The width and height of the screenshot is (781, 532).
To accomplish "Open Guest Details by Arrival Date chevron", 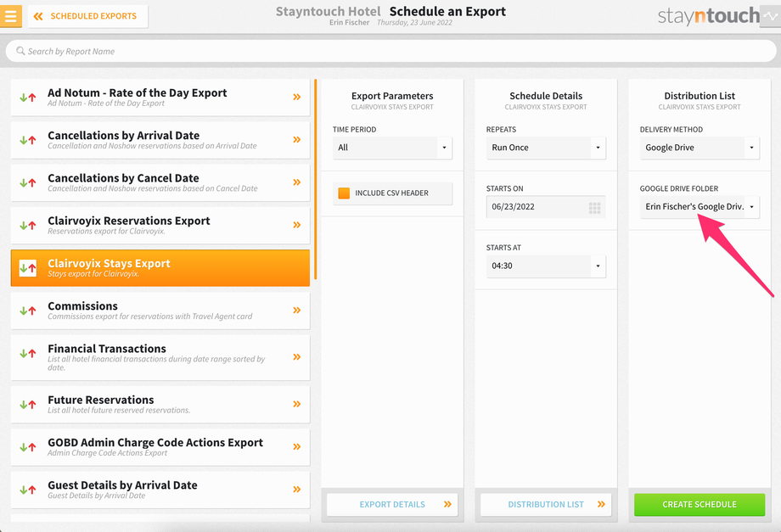I will [x=297, y=490].
